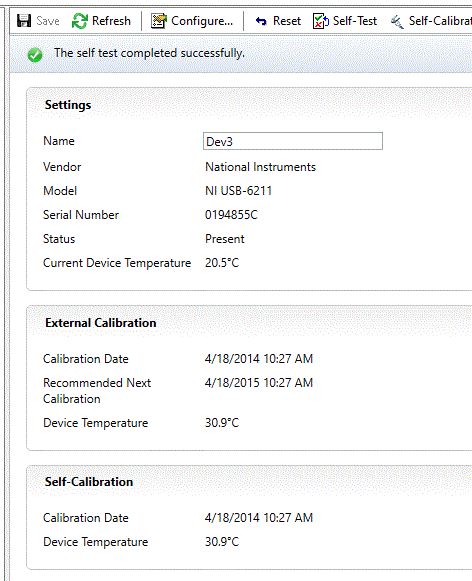The width and height of the screenshot is (472, 581).
Task: Click the Current Device Temperature label
Action: [117, 263]
